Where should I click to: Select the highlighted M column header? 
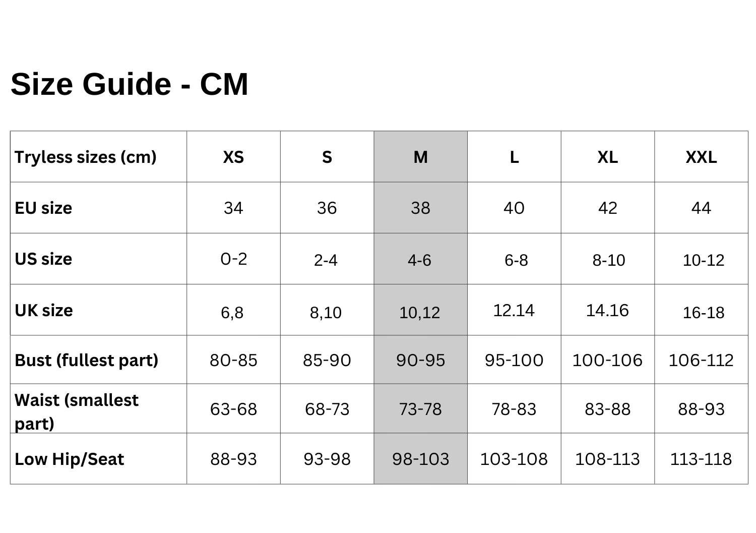click(420, 157)
